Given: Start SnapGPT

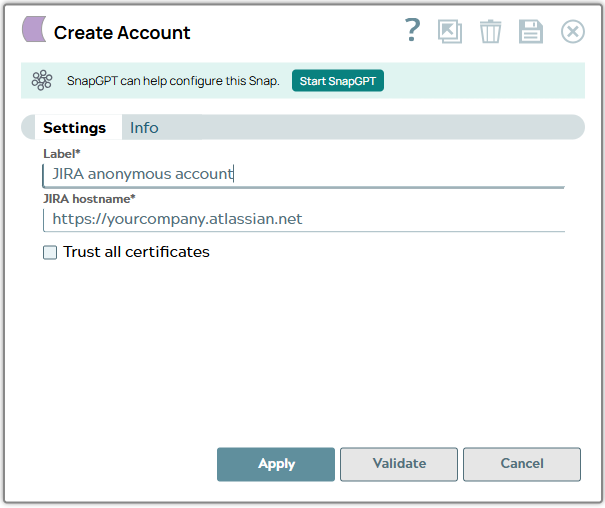Looking at the screenshot, I should (x=338, y=81).
